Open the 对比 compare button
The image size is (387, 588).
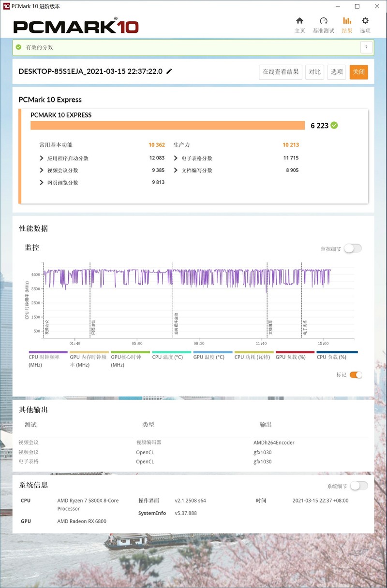314,72
